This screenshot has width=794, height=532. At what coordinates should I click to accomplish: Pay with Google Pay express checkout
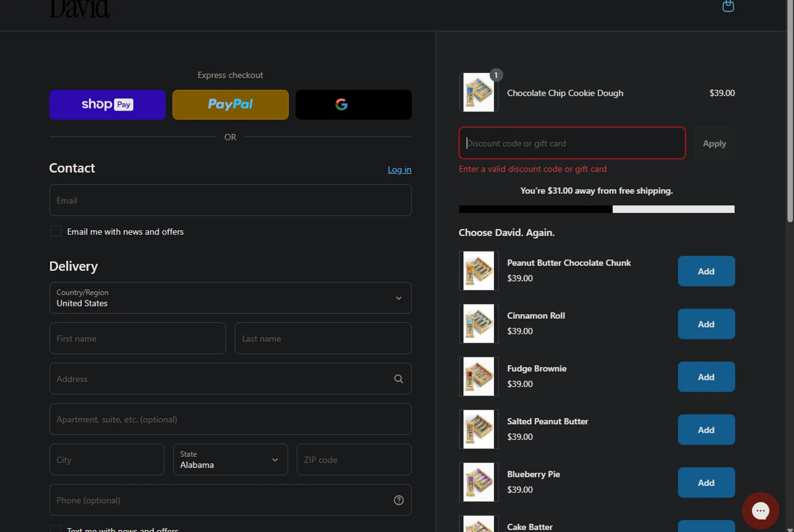(354, 104)
